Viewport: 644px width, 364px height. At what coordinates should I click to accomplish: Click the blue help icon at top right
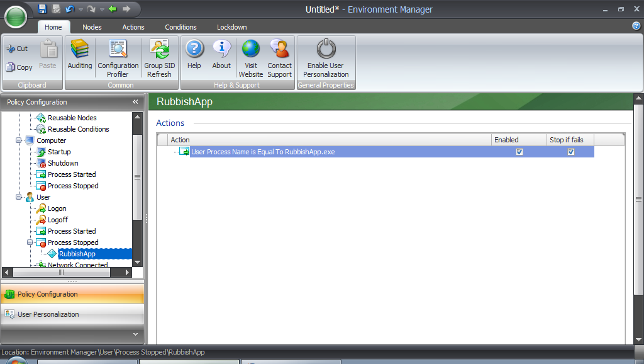point(636,26)
